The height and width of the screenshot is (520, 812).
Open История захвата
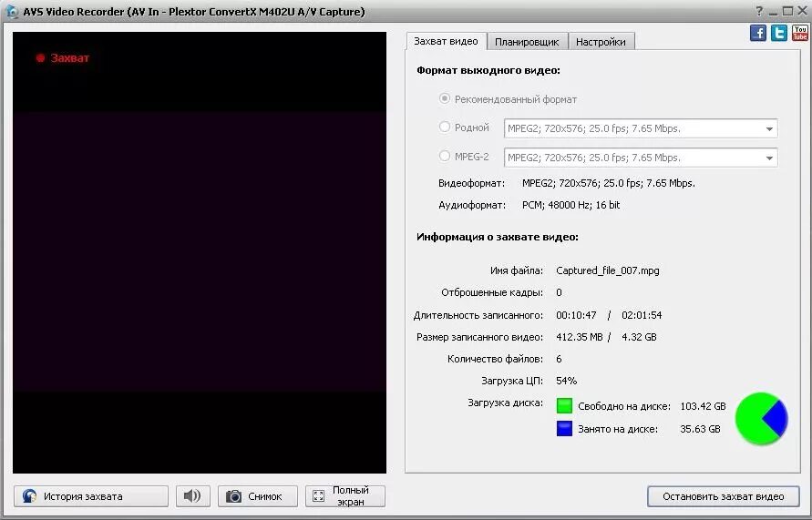pyautogui.click(x=91, y=496)
